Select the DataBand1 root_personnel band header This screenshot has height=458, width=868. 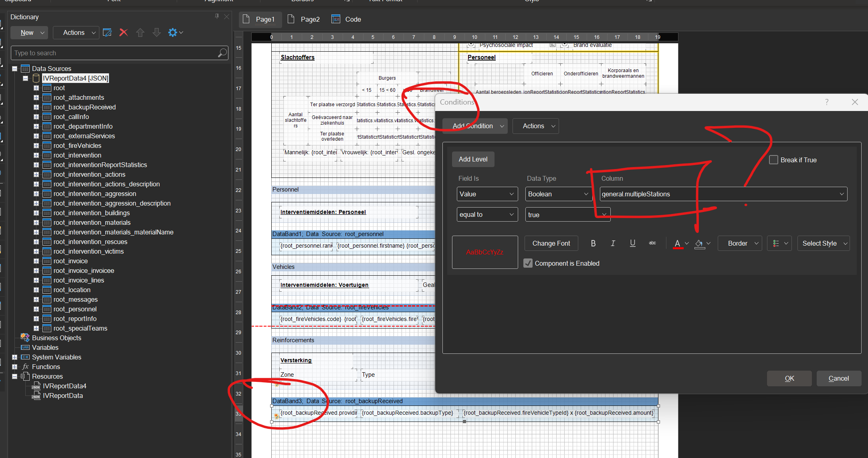[353, 234]
